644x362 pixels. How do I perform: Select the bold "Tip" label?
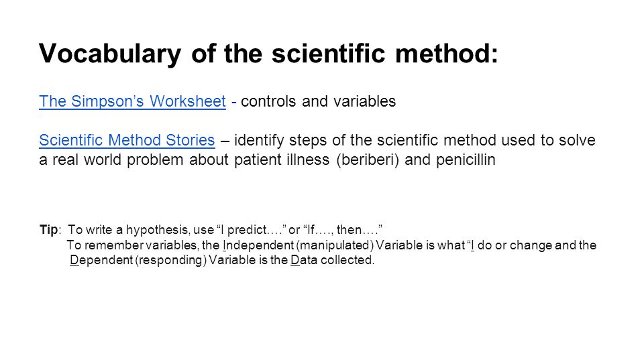coord(48,229)
